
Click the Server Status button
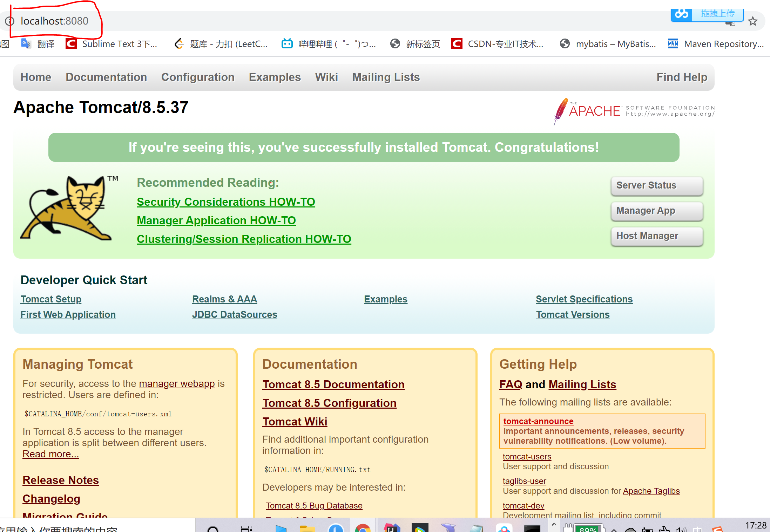(x=656, y=185)
